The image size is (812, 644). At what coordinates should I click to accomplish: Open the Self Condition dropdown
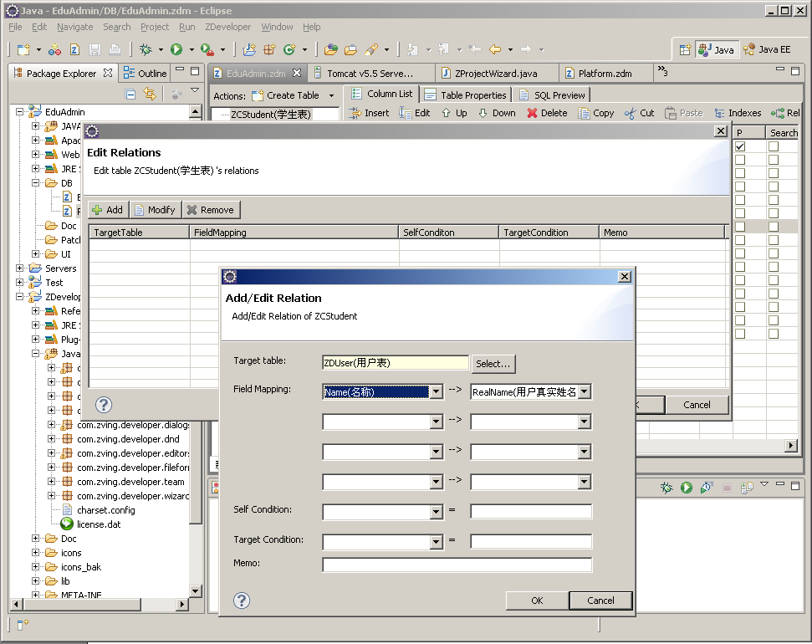tap(436, 513)
